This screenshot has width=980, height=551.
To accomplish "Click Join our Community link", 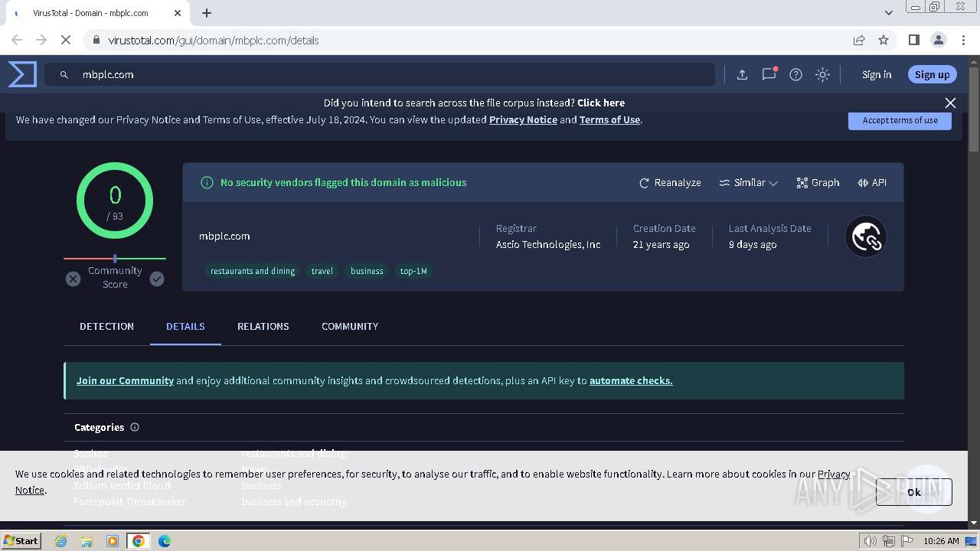I will pos(125,380).
